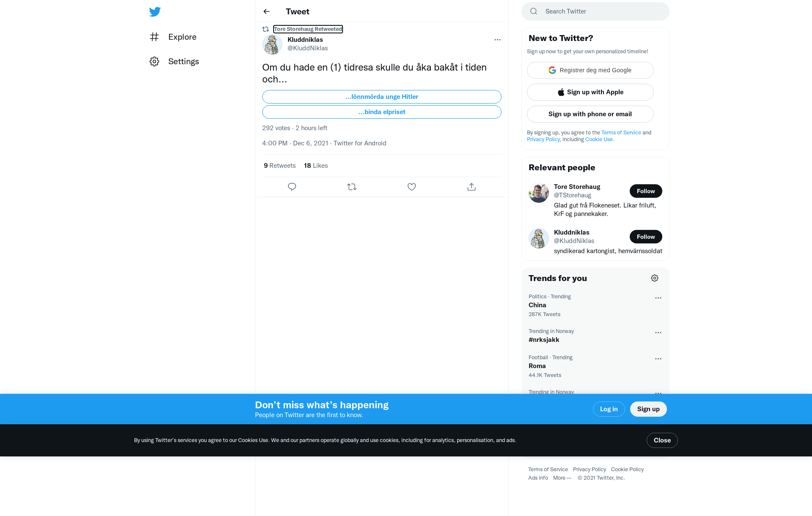Share the tweet via share icon
Viewport: 812px width, 516px height.
click(x=472, y=187)
